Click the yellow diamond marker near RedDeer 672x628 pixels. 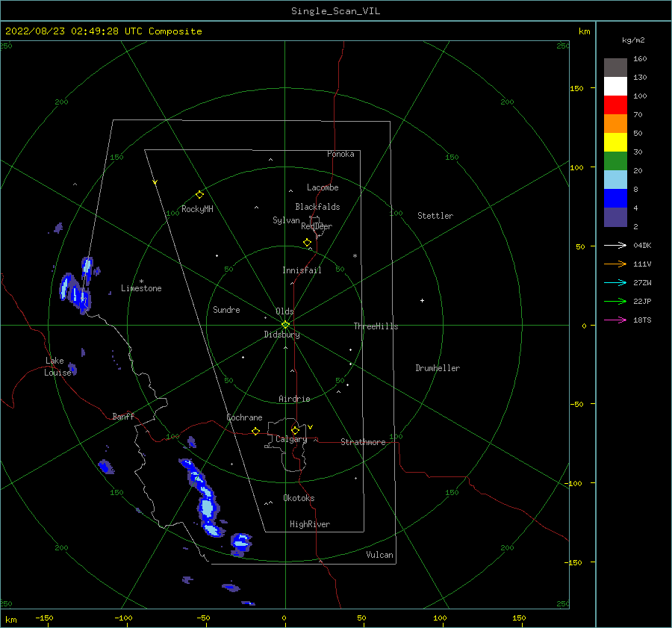308,243
